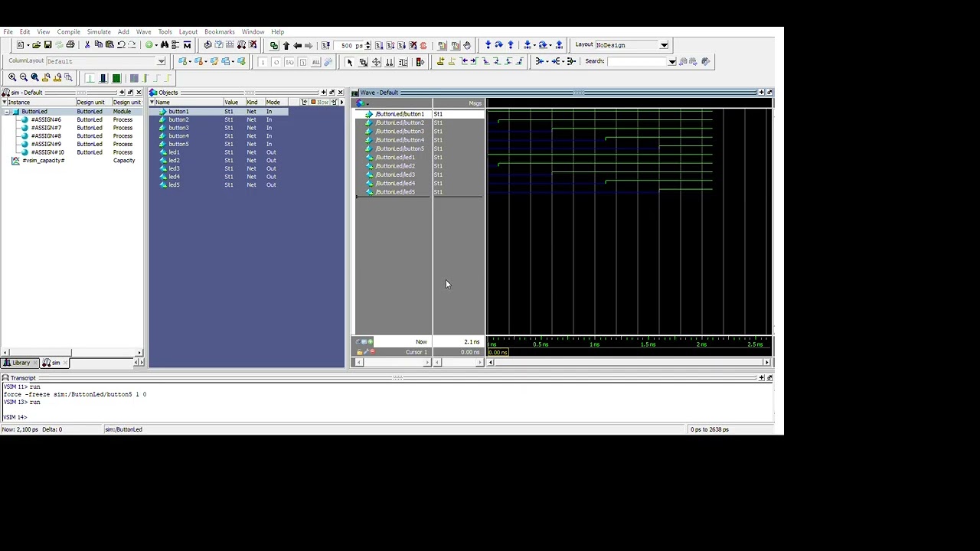Screen dimensions: 980x551
Task: Open the Bookmarks menu
Action: tap(219, 32)
